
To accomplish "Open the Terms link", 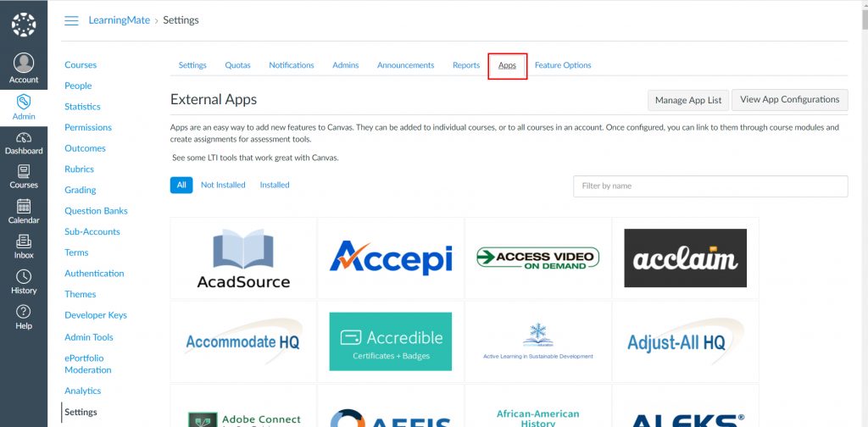I will [76, 252].
